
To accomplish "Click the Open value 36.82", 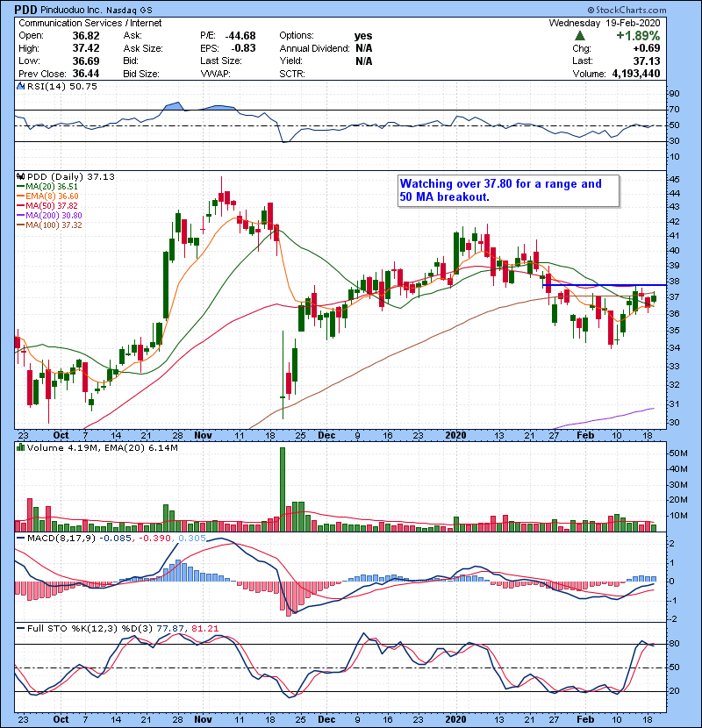I will coord(86,36).
